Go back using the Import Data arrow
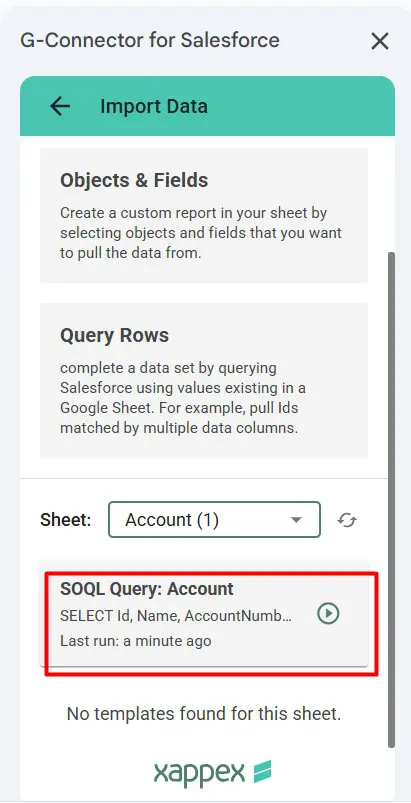 60,106
